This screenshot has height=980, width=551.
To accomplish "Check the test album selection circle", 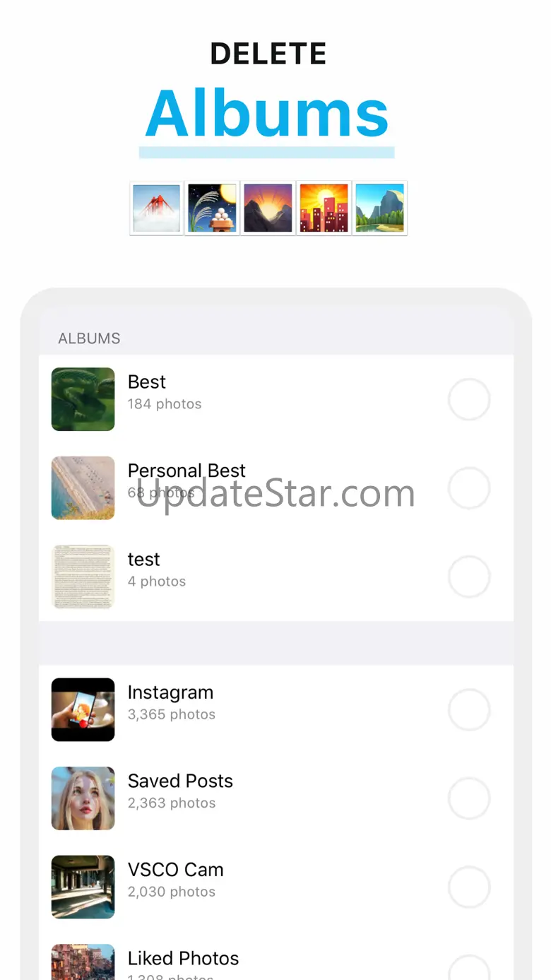I will coord(469,577).
